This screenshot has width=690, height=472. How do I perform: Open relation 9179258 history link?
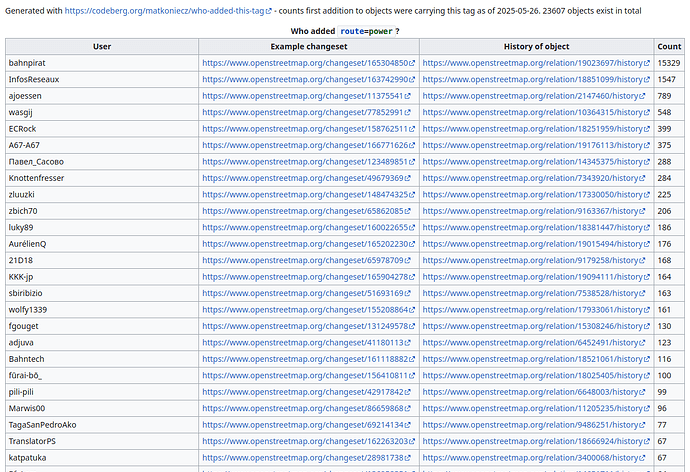pyautogui.click(x=533, y=260)
